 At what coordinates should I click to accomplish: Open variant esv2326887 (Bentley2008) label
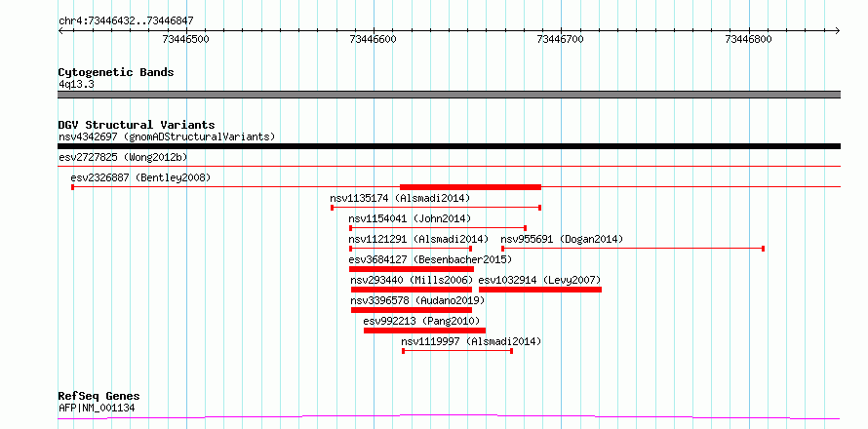click(140, 177)
